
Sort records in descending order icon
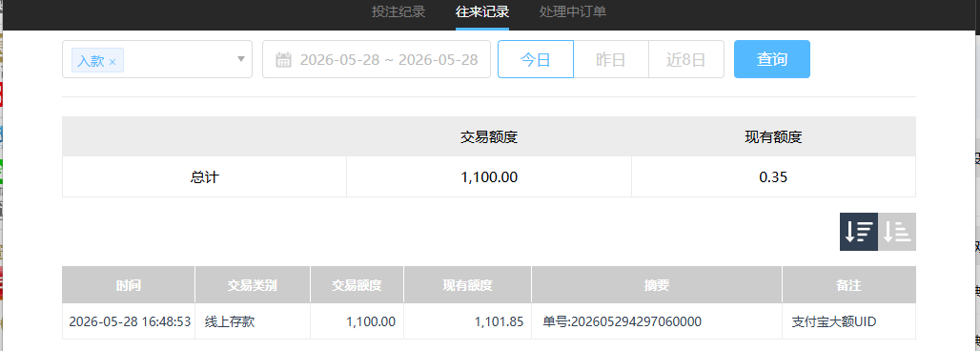[x=859, y=232]
